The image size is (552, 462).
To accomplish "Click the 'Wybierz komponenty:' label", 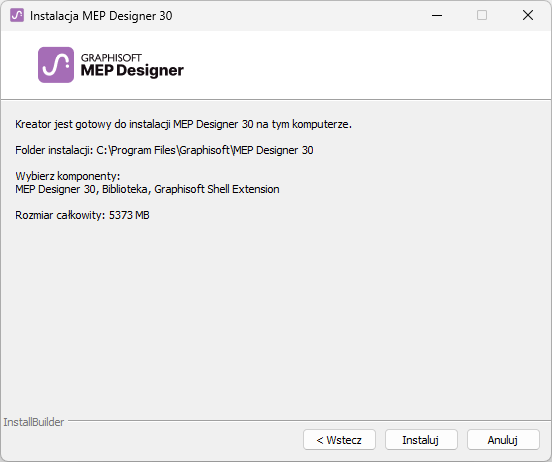I will (68, 176).
